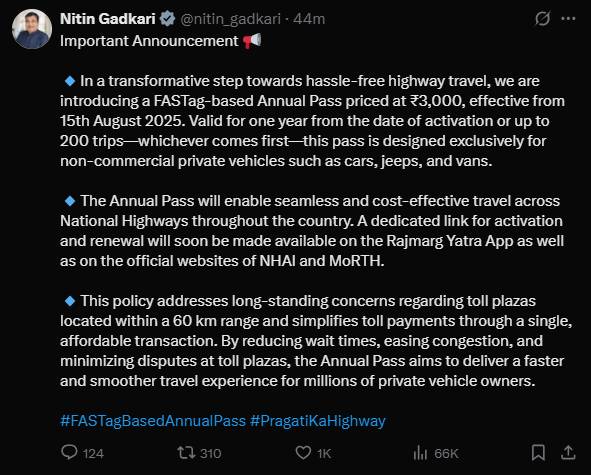Click the paragraph mentioning Rajmarg Yatra App
Image resolution: width=591 pixels, height=475 pixels.
point(312,231)
